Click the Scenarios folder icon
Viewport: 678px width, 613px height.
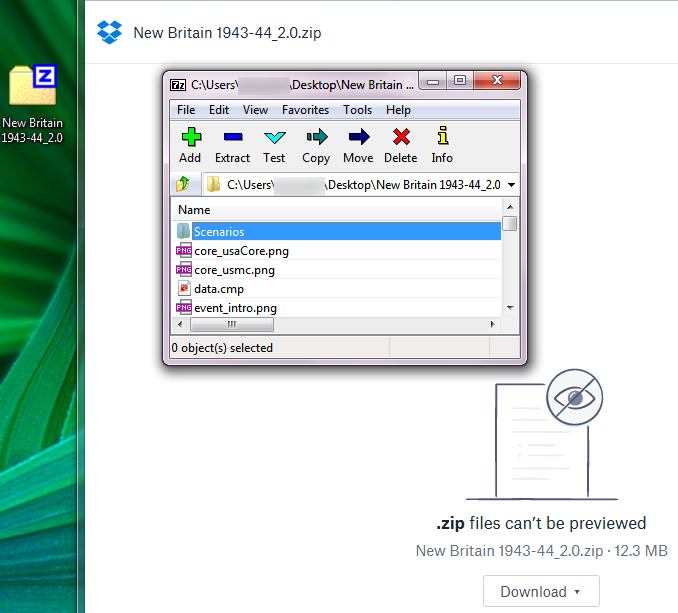[x=183, y=231]
